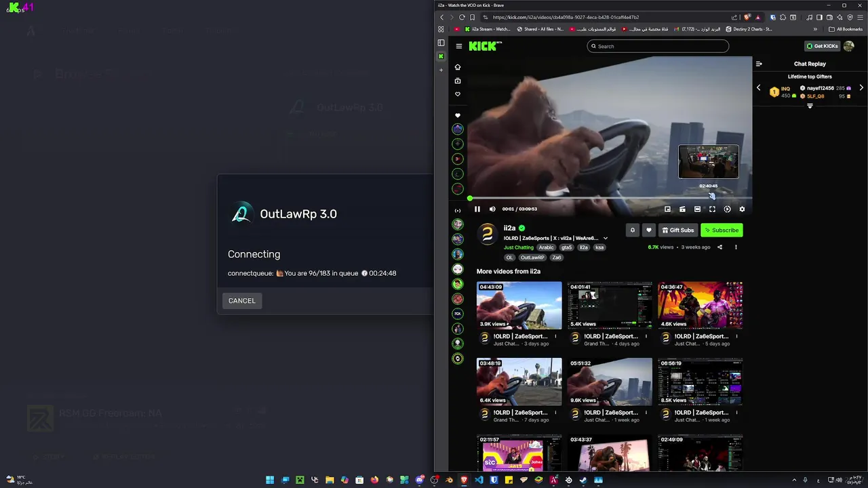Open options for the 04:36:47 video
The width and height of the screenshot is (868, 488).
point(736,336)
